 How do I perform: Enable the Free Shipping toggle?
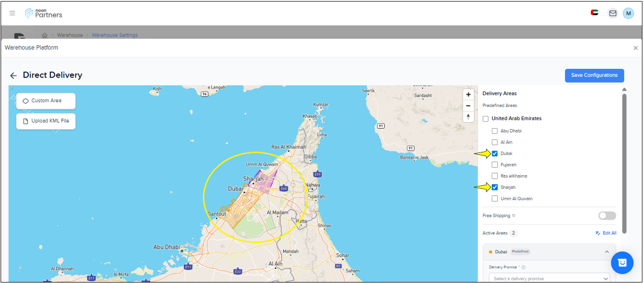(607, 216)
